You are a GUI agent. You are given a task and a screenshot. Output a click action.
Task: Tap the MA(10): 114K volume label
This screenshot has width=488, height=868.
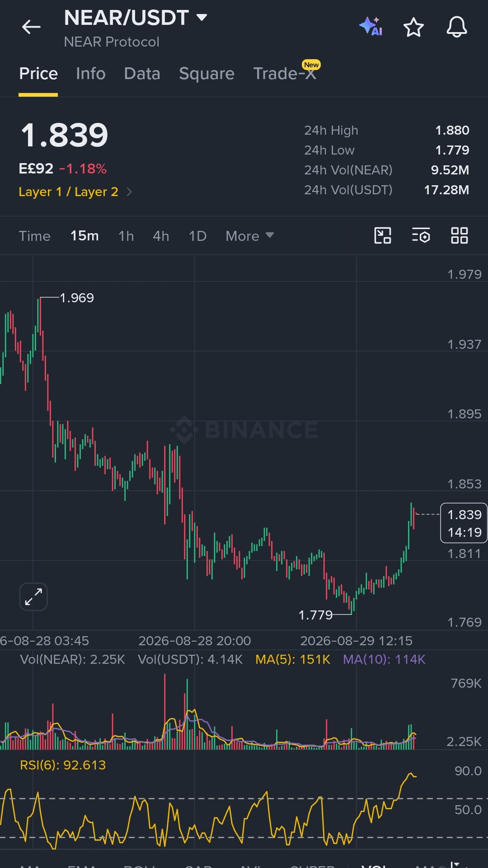[x=384, y=660]
